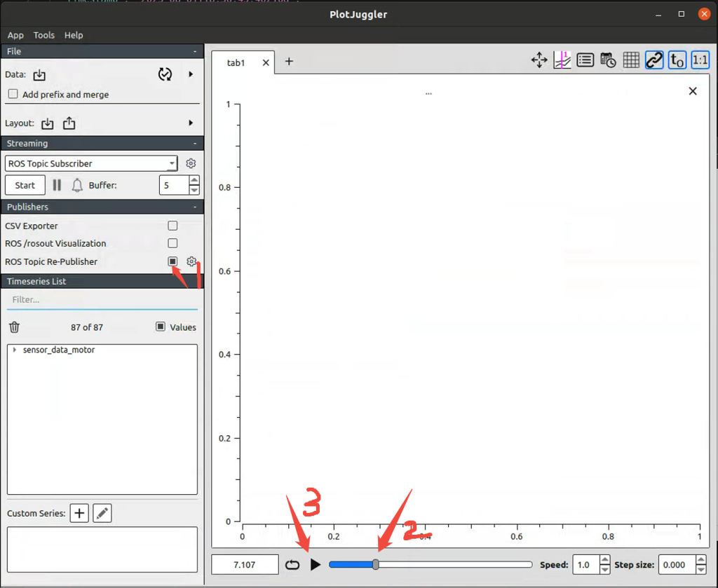Minimize the PlotJuggler window

(x=658, y=15)
